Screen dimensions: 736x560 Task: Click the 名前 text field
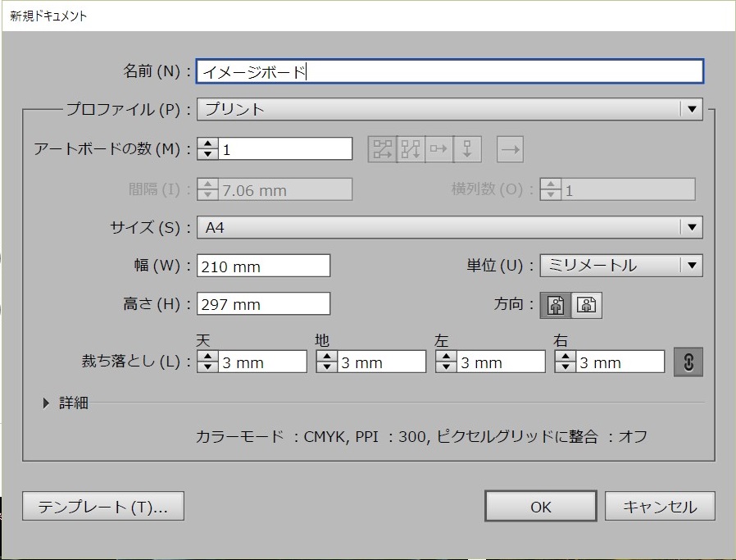tap(449, 72)
